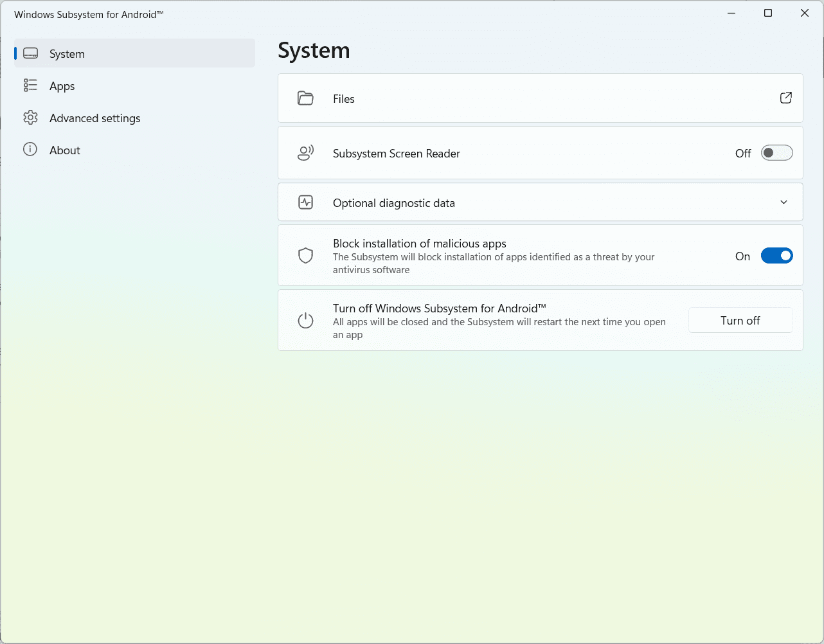This screenshot has width=824, height=644.
Task: Click the Optional diagnostic data label
Action: click(394, 203)
